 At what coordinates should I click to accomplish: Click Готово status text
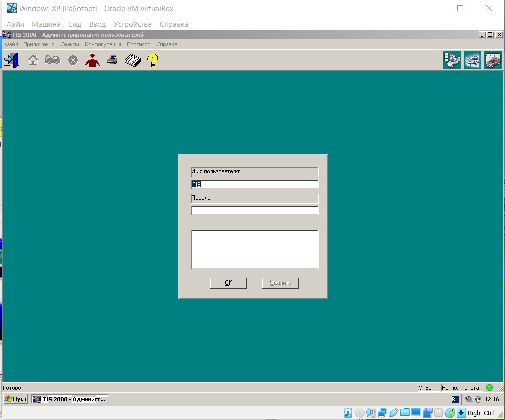pos(12,388)
